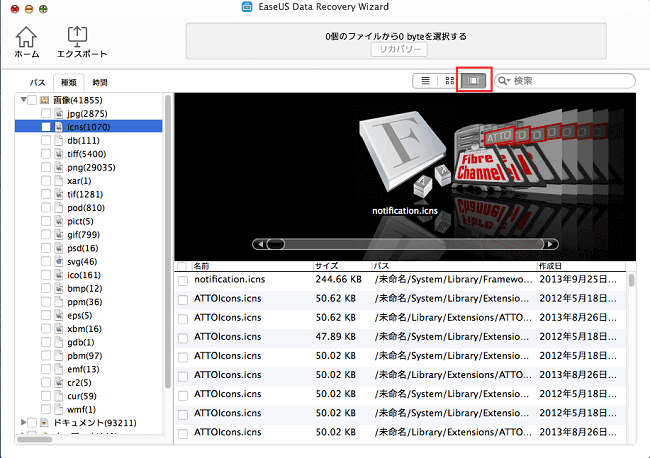This screenshot has width=650, height=458.
Task: Click the ico(161) file type icon
Action: pyautogui.click(x=59, y=275)
